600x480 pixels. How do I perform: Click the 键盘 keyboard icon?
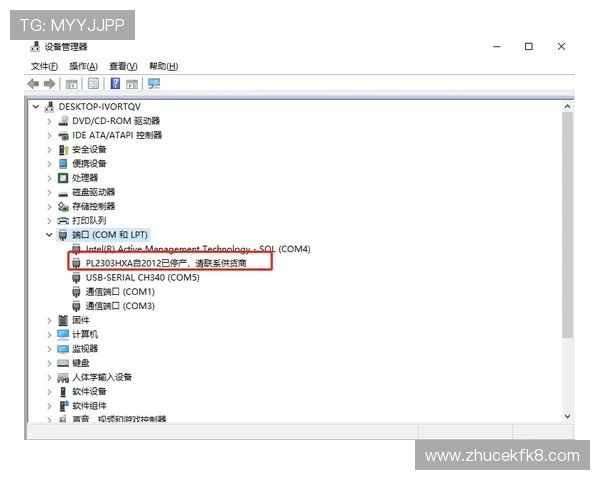point(63,363)
